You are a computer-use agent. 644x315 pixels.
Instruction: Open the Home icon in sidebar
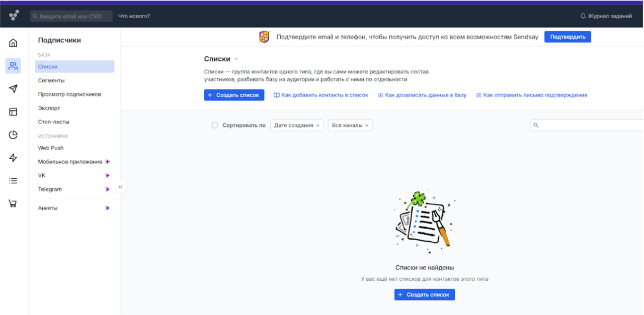pos(13,43)
